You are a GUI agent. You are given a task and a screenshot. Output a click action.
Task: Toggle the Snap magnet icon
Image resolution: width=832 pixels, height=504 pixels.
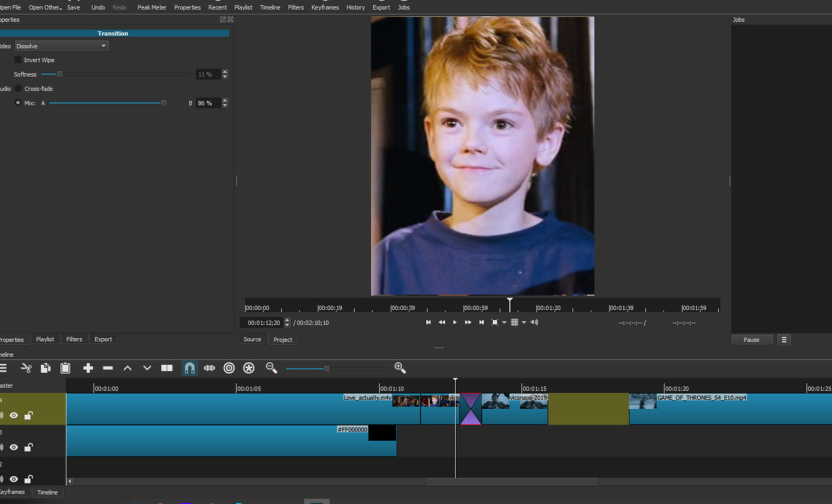tap(189, 368)
